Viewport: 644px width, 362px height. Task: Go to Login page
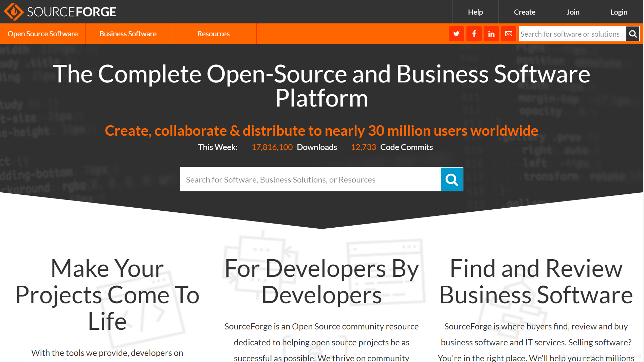click(x=619, y=12)
